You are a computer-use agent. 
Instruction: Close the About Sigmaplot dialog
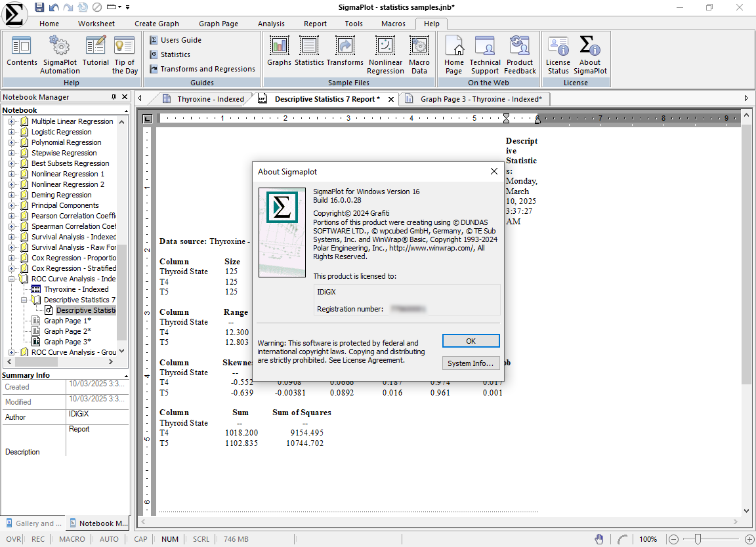(x=493, y=172)
